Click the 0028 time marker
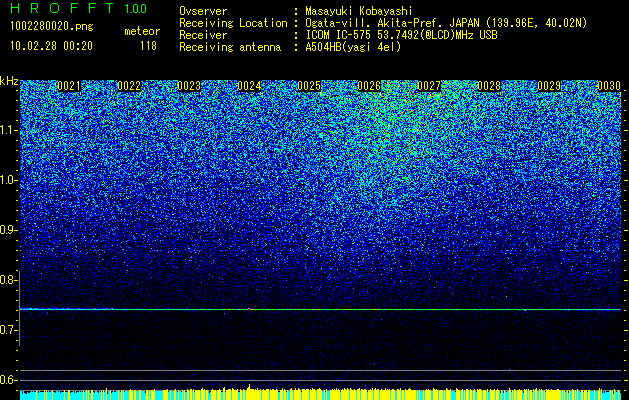 489,86
